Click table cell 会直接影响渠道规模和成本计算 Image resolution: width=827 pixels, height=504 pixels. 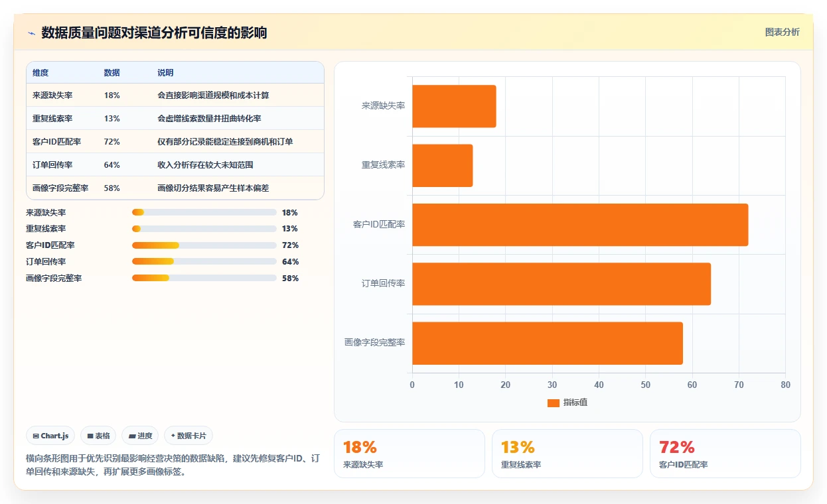(213, 95)
